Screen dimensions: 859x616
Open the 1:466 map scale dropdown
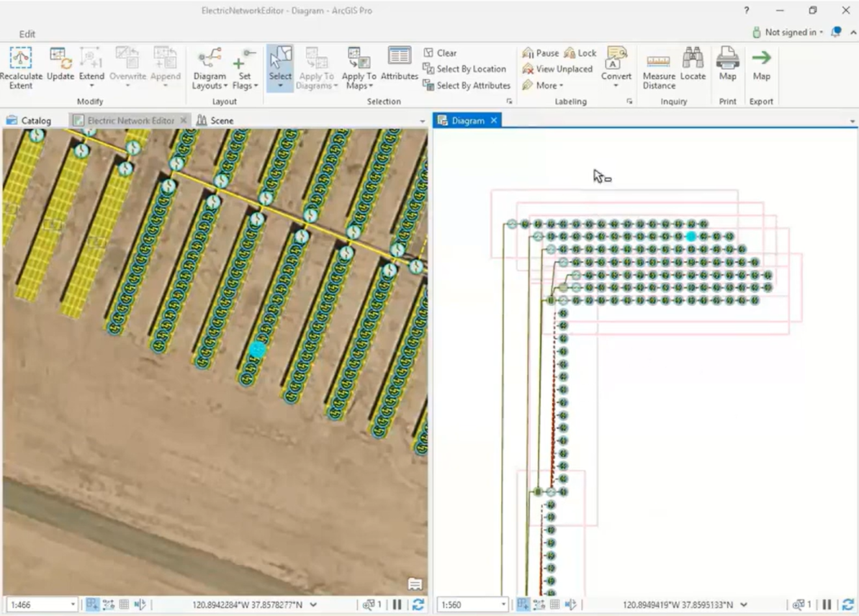click(73, 605)
